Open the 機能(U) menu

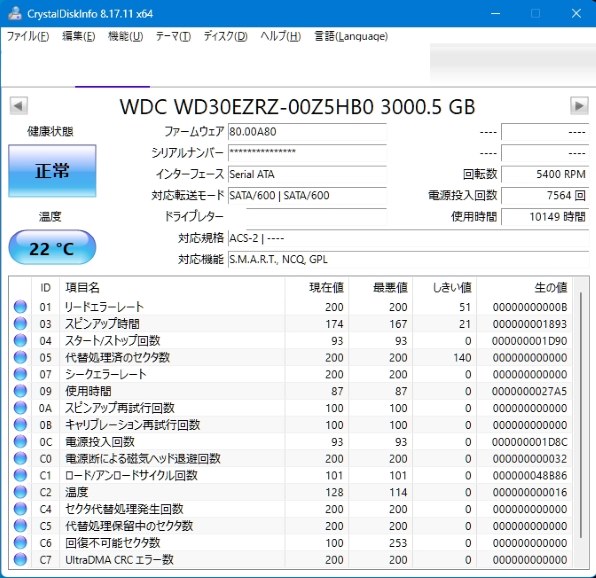(125, 36)
